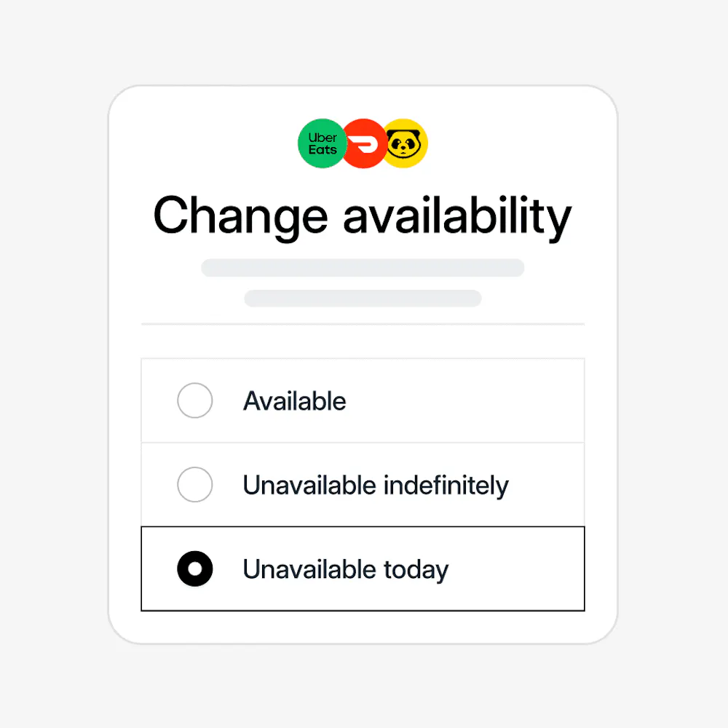The height and width of the screenshot is (728, 728).
Task: Click the shorter gray placeholder bar
Action: point(363,298)
